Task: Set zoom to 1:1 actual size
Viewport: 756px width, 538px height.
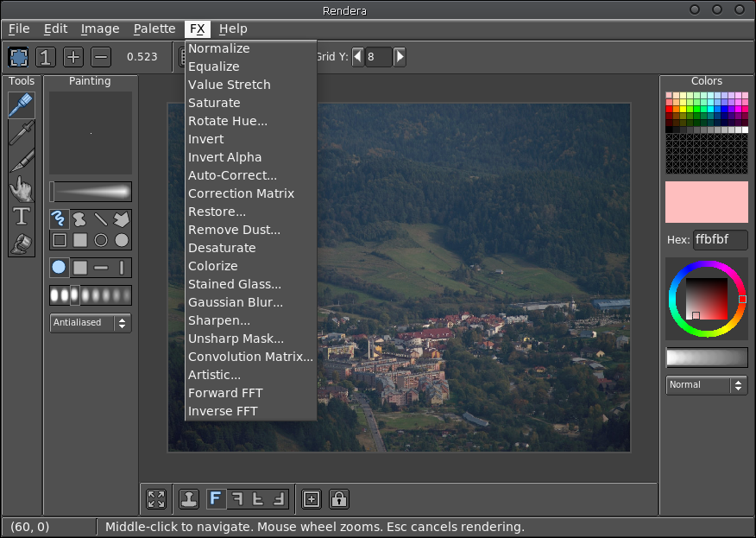Action: [x=46, y=57]
